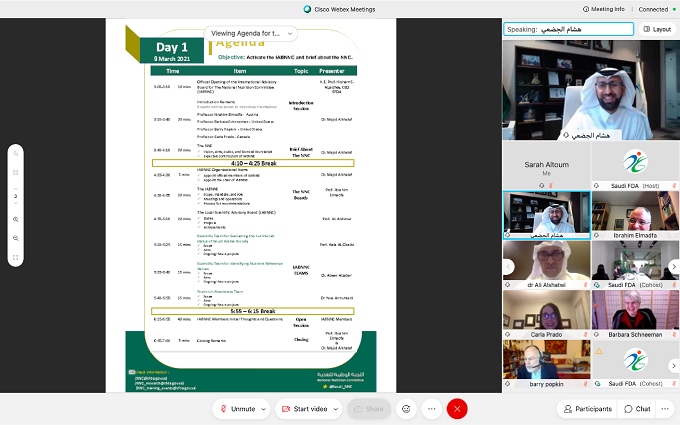Open more panel options beside Chat
The image size is (680, 425).
[x=667, y=408]
